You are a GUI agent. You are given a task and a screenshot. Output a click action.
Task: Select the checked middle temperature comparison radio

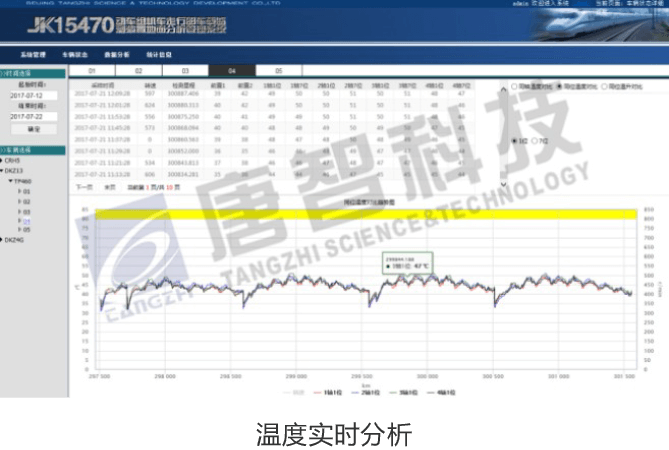click(x=559, y=87)
